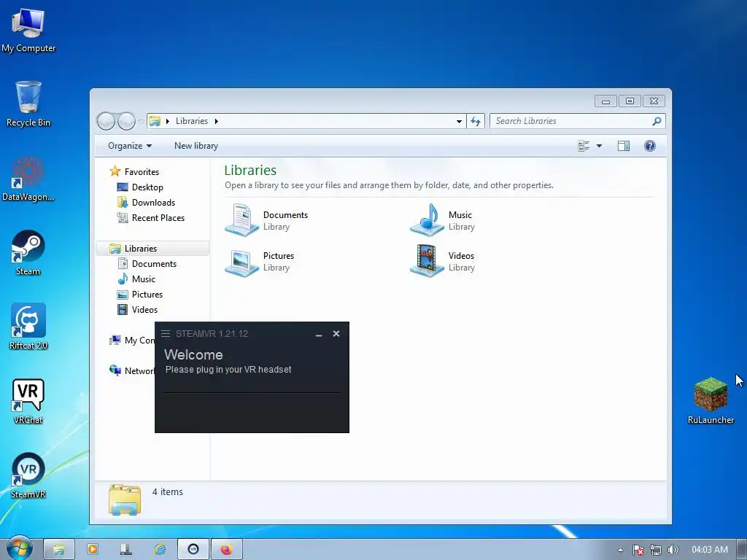This screenshot has height=560, width=747.
Task: Click the New library button
Action: (196, 146)
